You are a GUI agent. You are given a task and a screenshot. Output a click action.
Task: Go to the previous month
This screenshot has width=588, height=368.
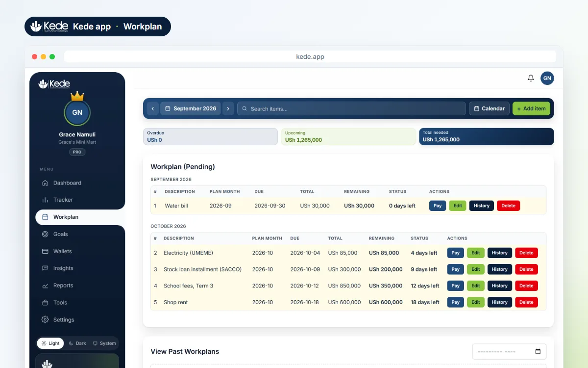coord(152,108)
